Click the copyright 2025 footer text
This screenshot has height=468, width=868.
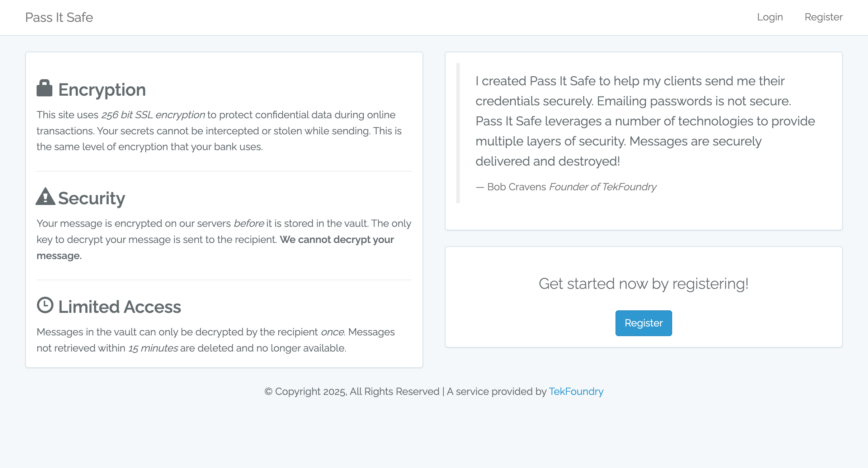pos(352,391)
